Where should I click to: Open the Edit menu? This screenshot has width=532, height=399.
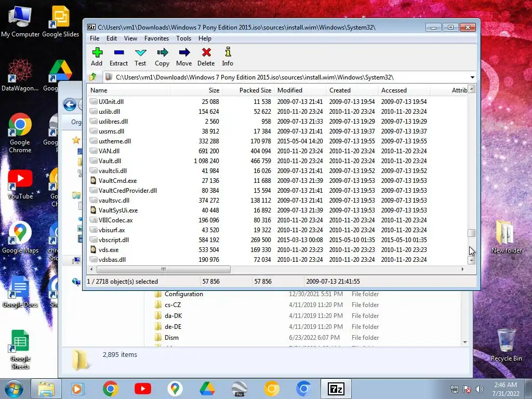(x=111, y=38)
